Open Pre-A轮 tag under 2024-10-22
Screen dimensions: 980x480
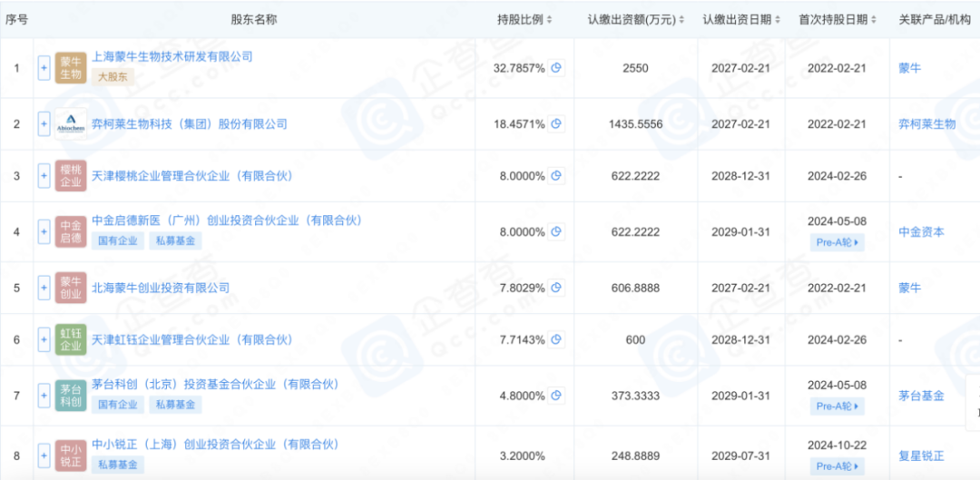pyautogui.click(x=838, y=465)
